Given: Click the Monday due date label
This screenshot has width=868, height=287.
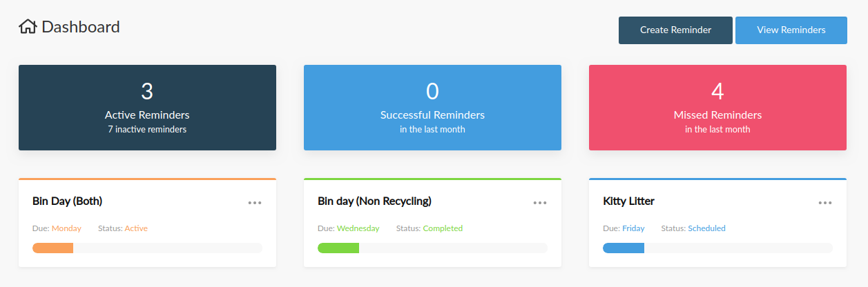Looking at the screenshot, I should click(x=66, y=228).
